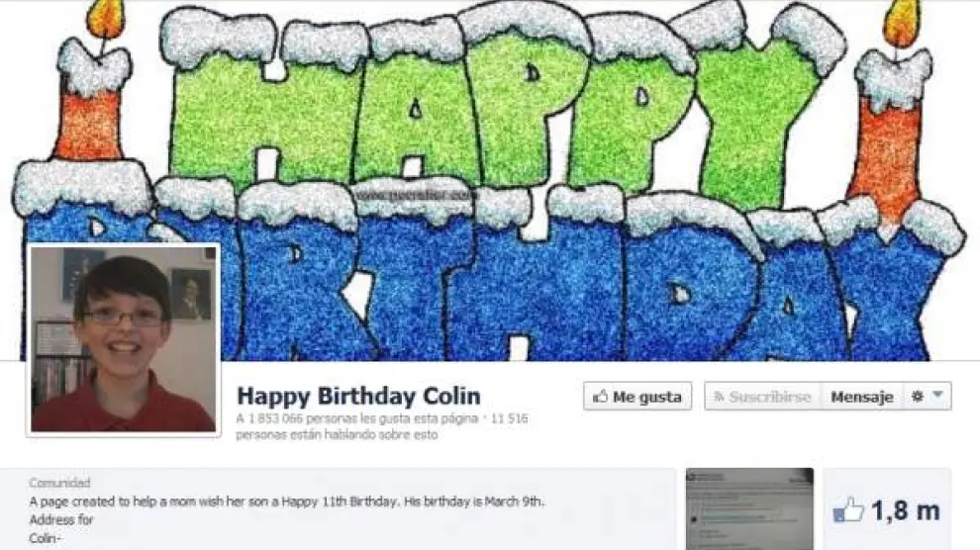
Task: Click the Address for Colin text
Action: click(61, 528)
